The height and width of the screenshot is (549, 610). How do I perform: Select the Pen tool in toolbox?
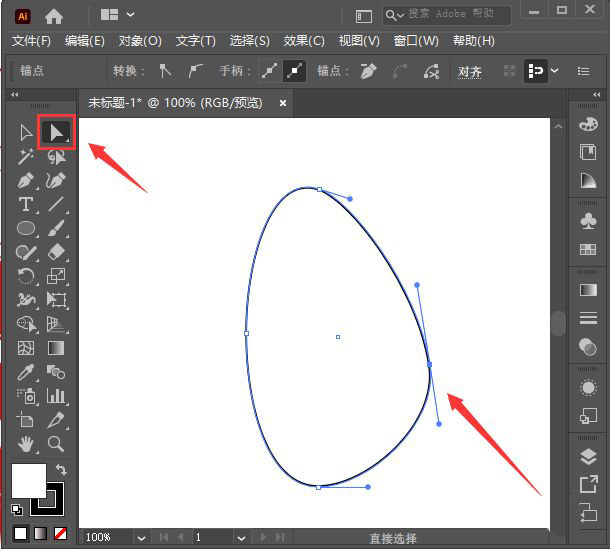coord(26,181)
